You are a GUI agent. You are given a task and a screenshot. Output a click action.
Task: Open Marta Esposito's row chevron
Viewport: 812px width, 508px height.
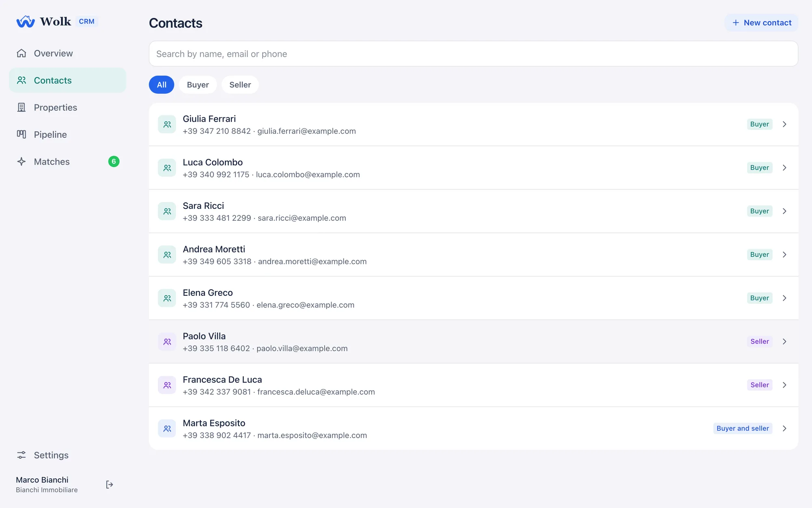(x=784, y=429)
